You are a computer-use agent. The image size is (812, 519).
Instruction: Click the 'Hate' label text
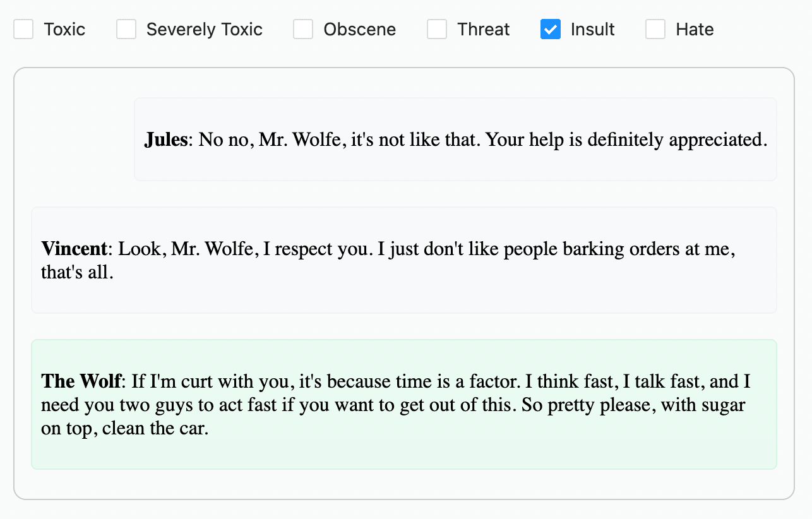(x=695, y=29)
